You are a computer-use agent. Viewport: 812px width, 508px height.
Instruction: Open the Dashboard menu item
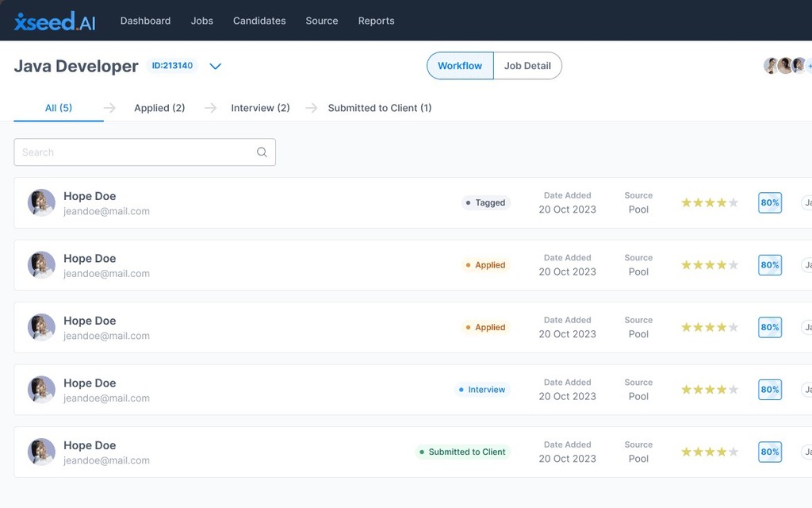(146, 21)
